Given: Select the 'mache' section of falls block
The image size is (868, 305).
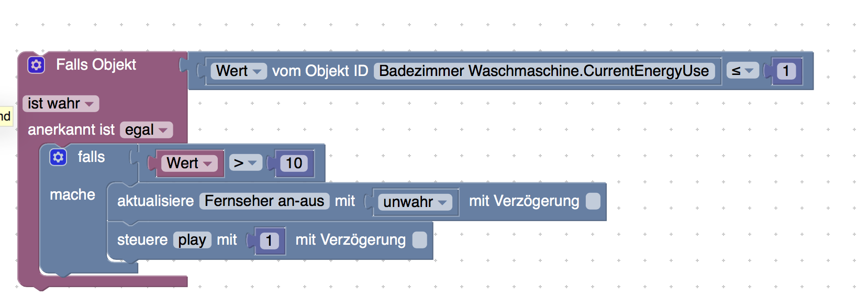Looking at the screenshot, I should pos(72,194).
